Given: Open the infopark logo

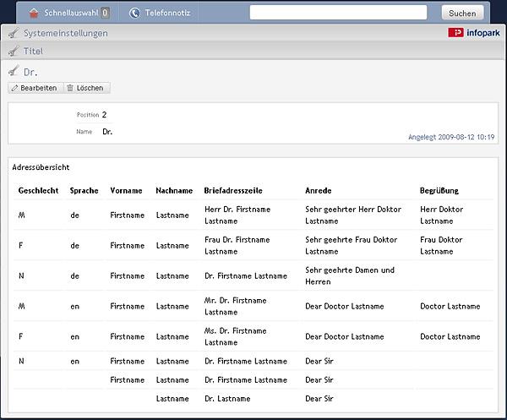Looking at the screenshot, I should 474,33.
